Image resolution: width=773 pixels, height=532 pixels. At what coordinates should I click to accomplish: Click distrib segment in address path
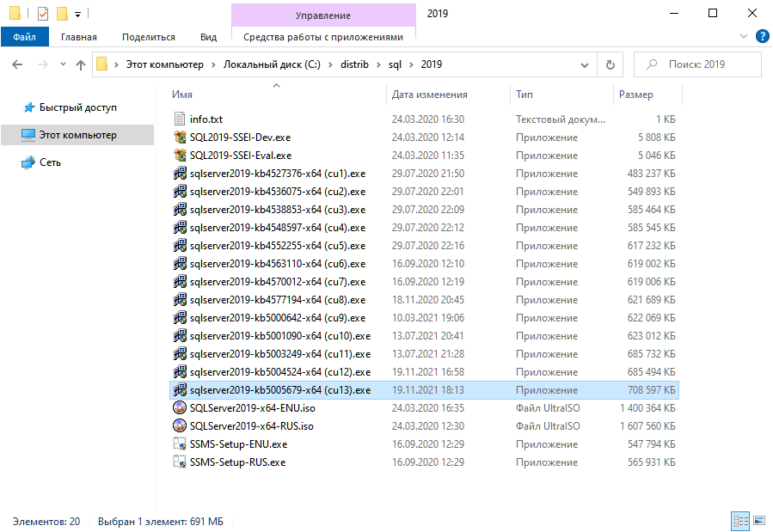pyautogui.click(x=354, y=64)
